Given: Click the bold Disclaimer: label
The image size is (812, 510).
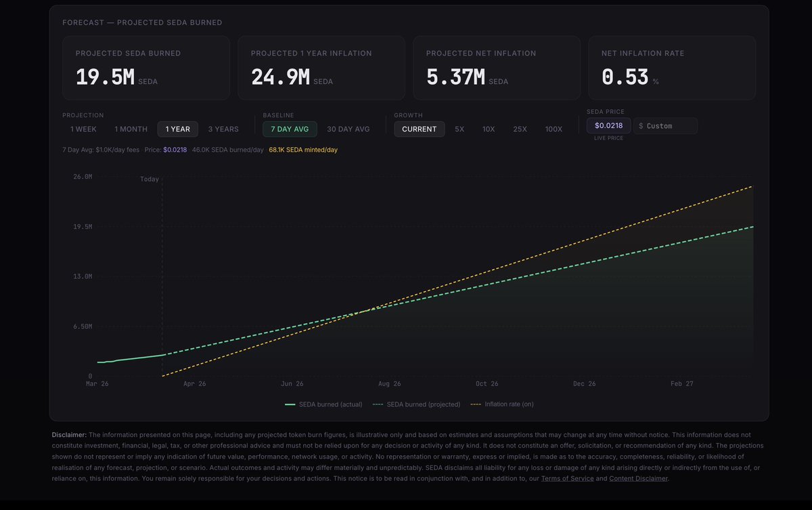Looking at the screenshot, I should (70, 435).
